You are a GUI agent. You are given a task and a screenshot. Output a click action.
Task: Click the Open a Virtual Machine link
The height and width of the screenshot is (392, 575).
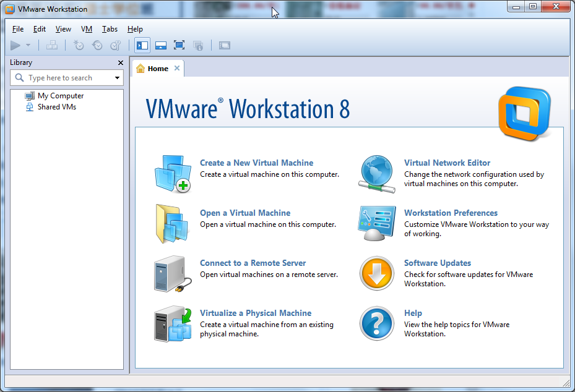(x=245, y=213)
